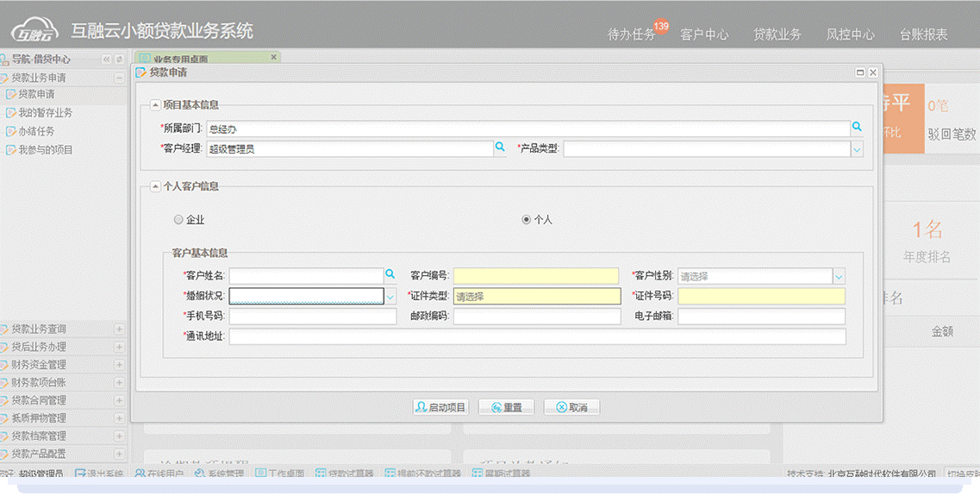980x502 pixels.
Task: Expand the 贷款业务查询 sidebar section
Action: [119, 329]
